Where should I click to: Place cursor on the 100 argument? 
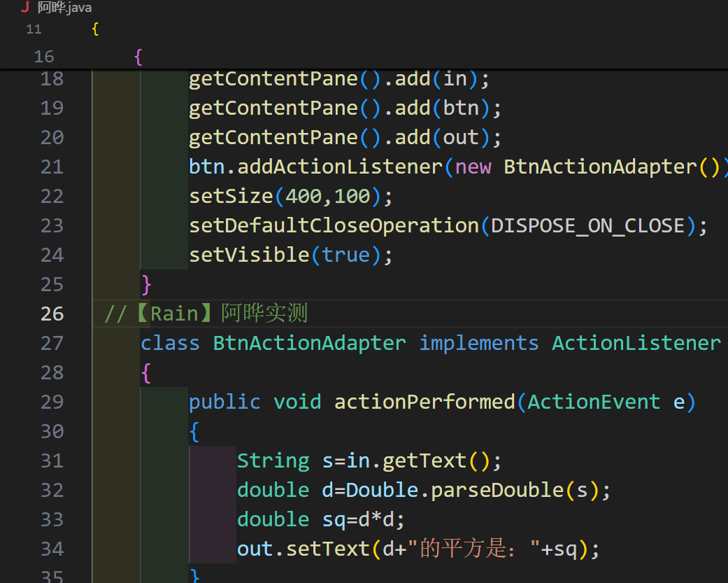[x=352, y=197]
